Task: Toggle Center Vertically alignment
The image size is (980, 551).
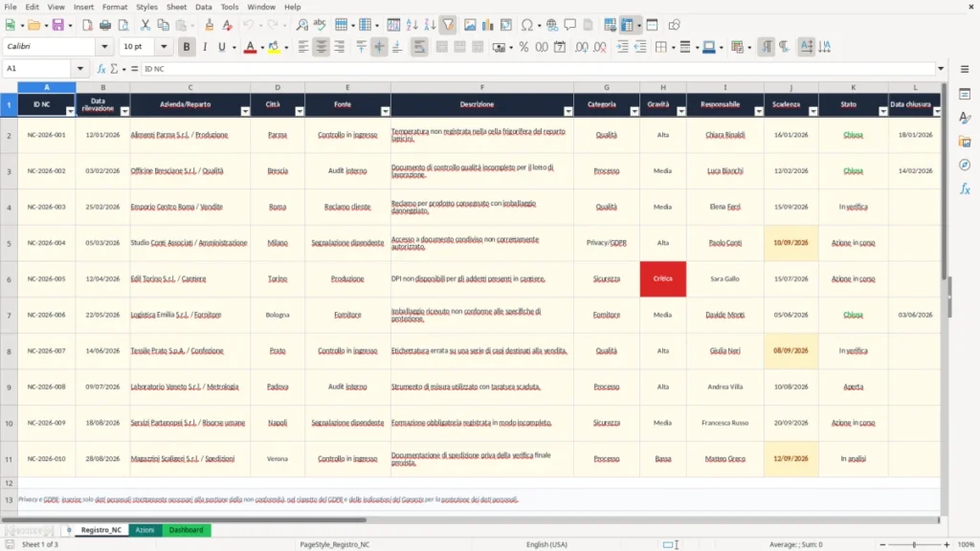Action: pyautogui.click(x=379, y=47)
